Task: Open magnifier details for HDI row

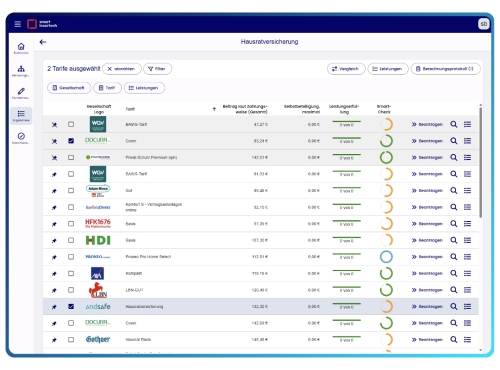Action: pos(453,240)
